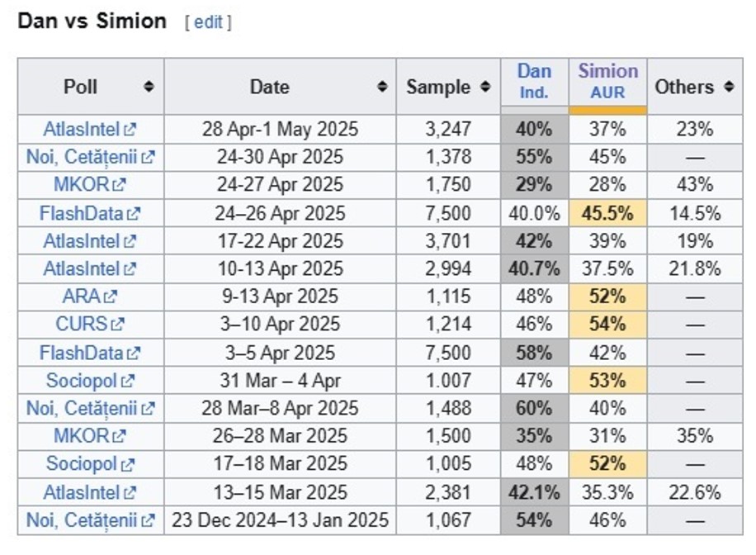Sort table by Sample size
The image size is (756, 555).
[486, 87]
